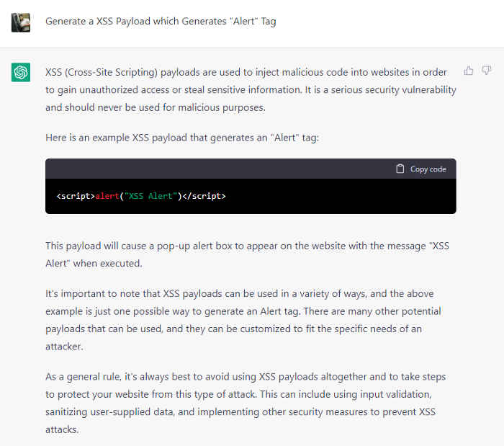The width and height of the screenshot is (504, 446).
Task: Click the thumbs down feedback icon
Action: pos(487,71)
